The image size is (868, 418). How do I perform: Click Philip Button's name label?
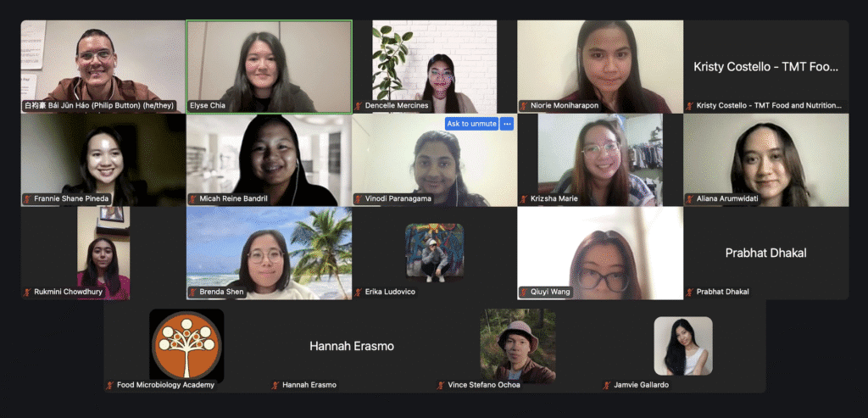[99, 105]
